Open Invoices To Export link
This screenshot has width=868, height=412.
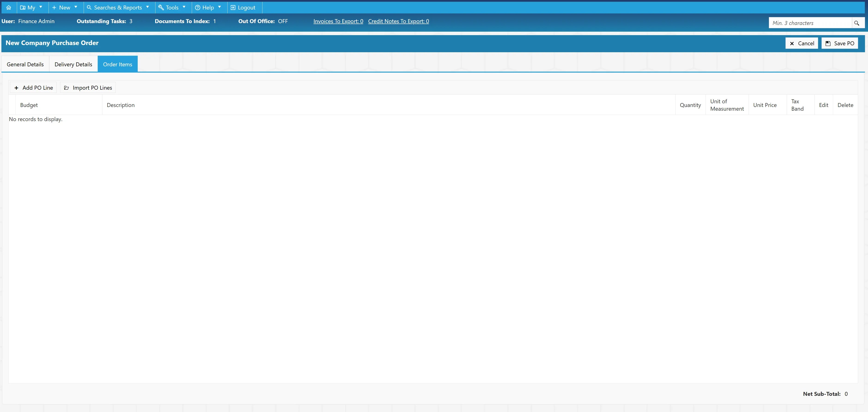(338, 21)
